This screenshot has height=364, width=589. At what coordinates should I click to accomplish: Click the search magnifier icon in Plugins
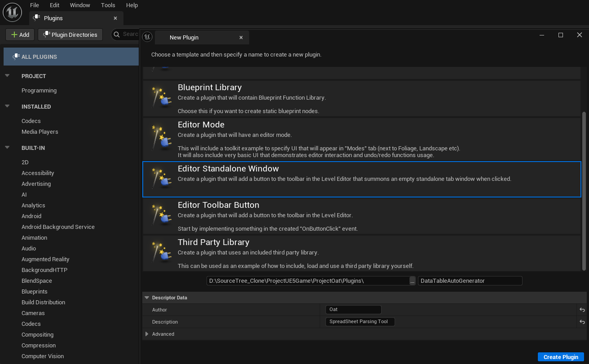coord(117,34)
